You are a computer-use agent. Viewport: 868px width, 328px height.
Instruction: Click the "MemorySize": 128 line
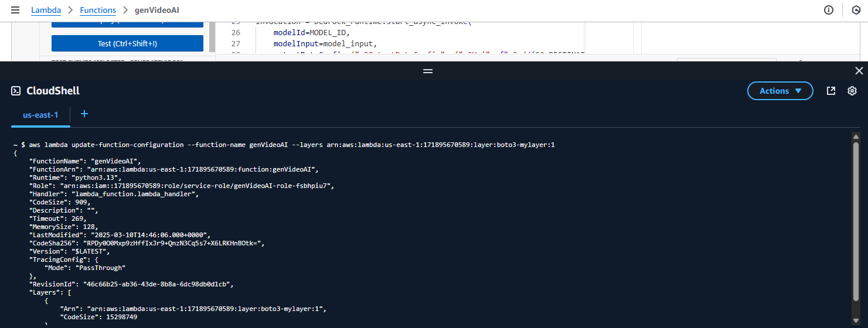pos(64,227)
